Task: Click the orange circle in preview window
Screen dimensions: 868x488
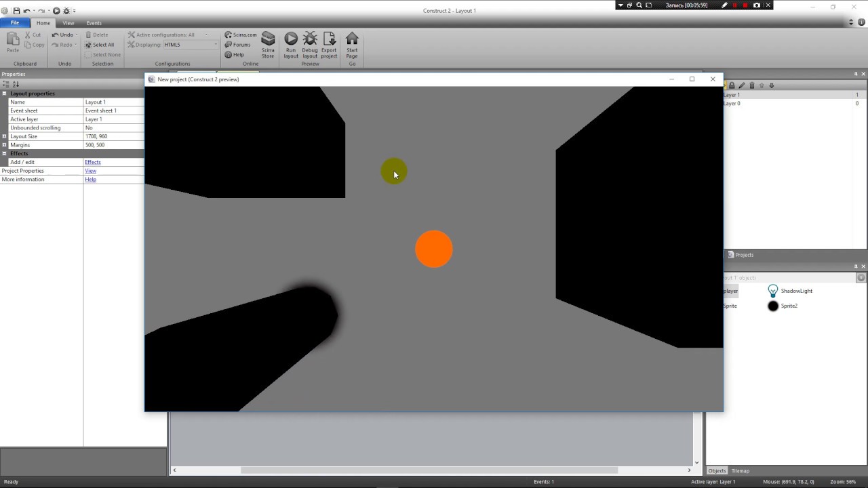Action: click(434, 249)
